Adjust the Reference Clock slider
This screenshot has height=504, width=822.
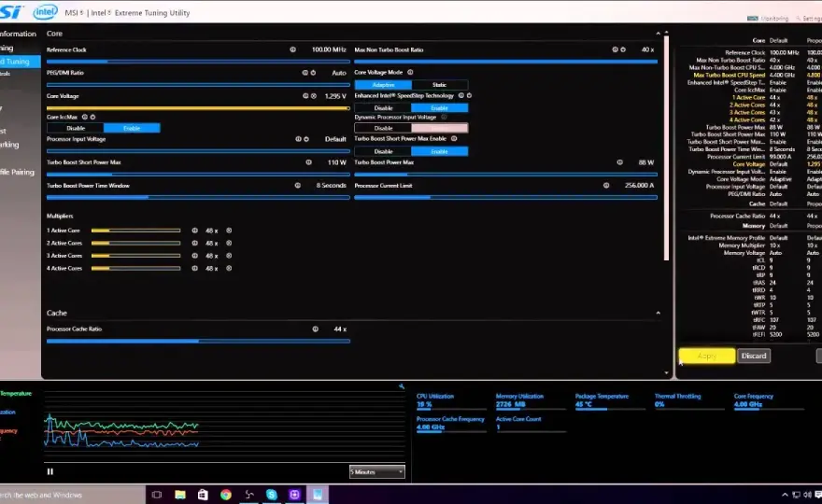[x=198, y=62]
